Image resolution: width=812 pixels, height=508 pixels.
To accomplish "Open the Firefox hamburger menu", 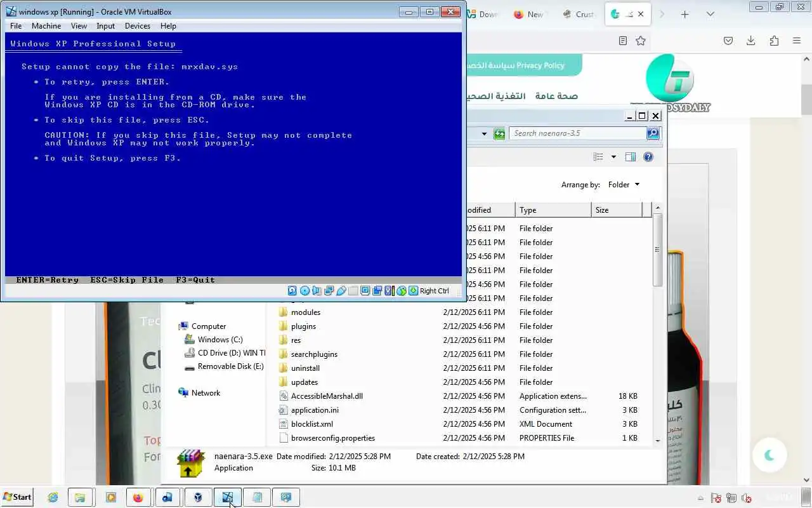I will click(797, 41).
